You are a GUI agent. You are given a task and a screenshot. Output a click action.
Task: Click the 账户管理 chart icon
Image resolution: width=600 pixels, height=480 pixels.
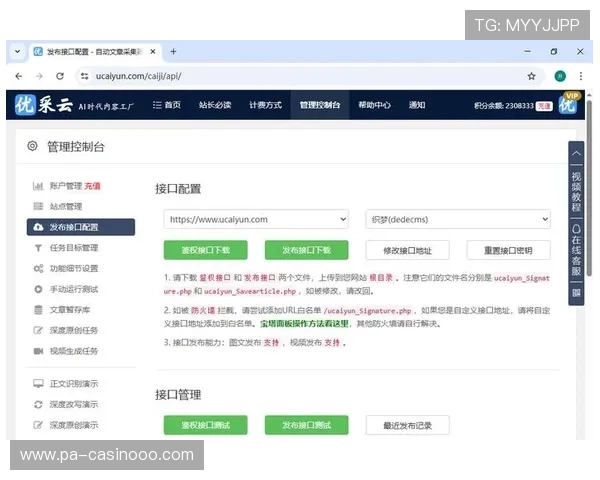coord(38,186)
